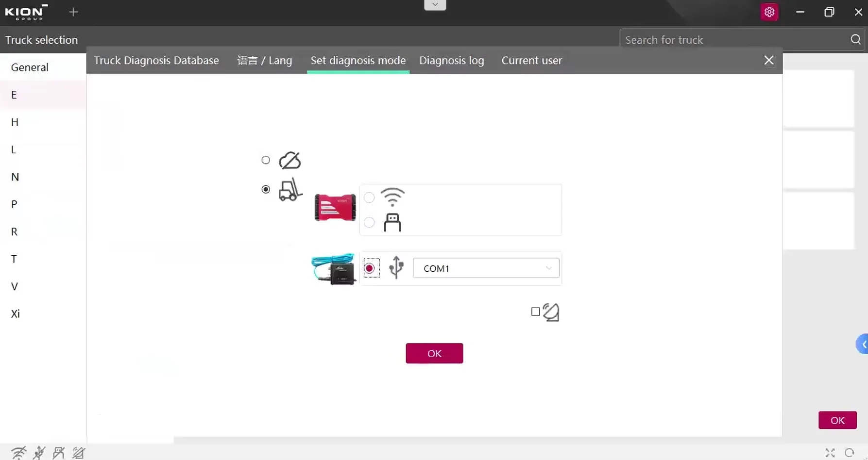Click the icon beside the bottom checkbox

click(551, 312)
